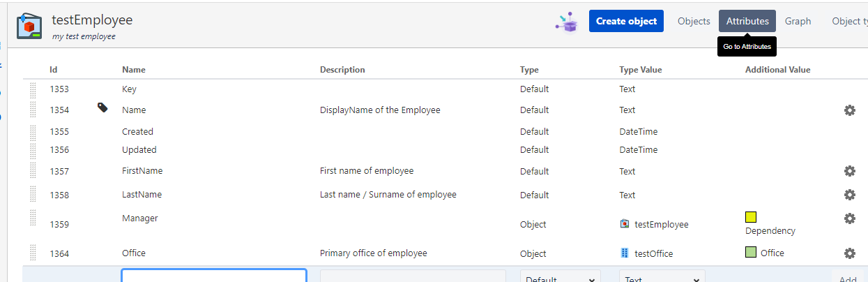Click the Dependency additional value text
Image resolution: width=868 pixels, height=282 pixels.
(770, 230)
